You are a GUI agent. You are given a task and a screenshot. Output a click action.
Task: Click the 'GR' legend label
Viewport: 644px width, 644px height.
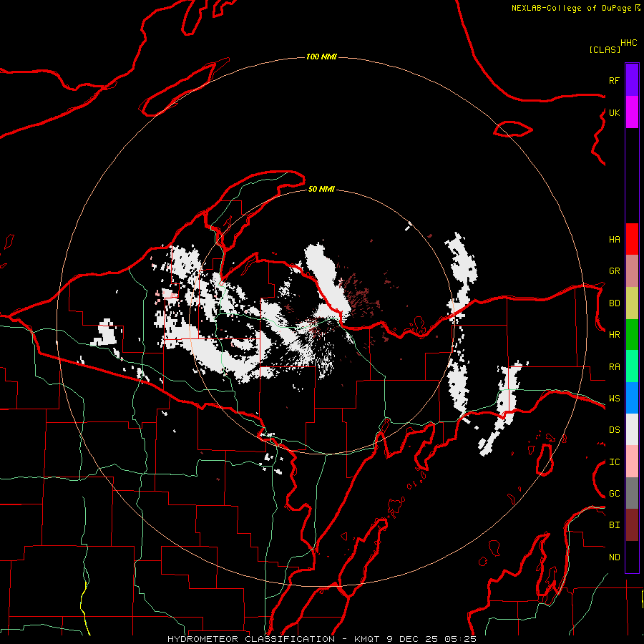pyautogui.click(x=614, y=271)
